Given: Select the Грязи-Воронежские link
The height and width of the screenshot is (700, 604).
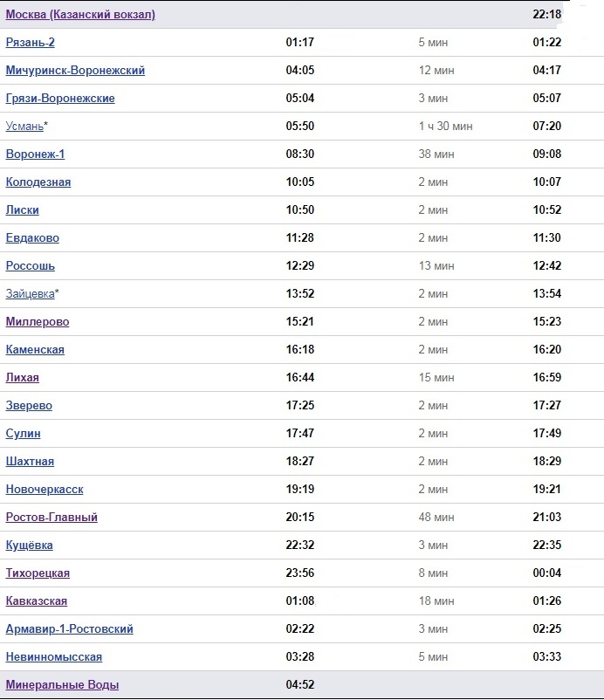Looking at the screenshot, I should tap(60, 99).
